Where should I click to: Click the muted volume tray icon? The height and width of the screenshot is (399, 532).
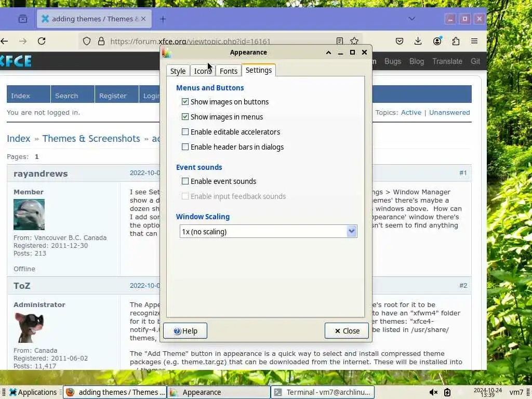433,393
